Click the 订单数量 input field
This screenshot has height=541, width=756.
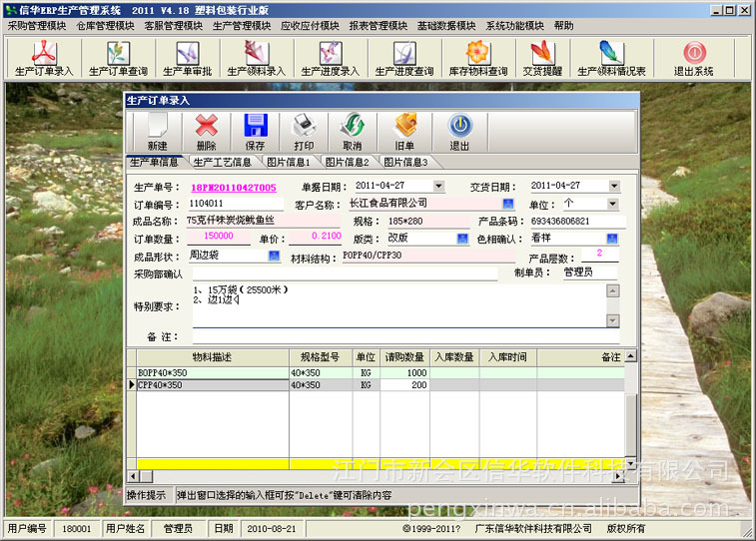tap(219, 236)
